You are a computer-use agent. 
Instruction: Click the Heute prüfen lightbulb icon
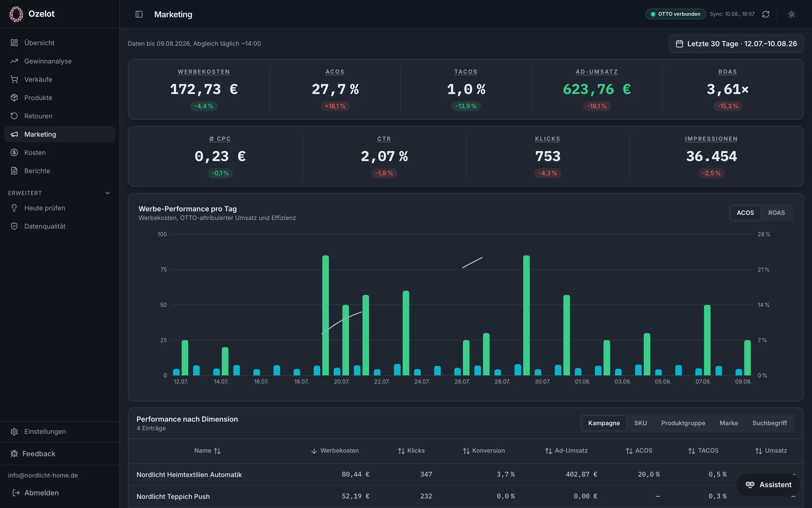coord(14,208)
